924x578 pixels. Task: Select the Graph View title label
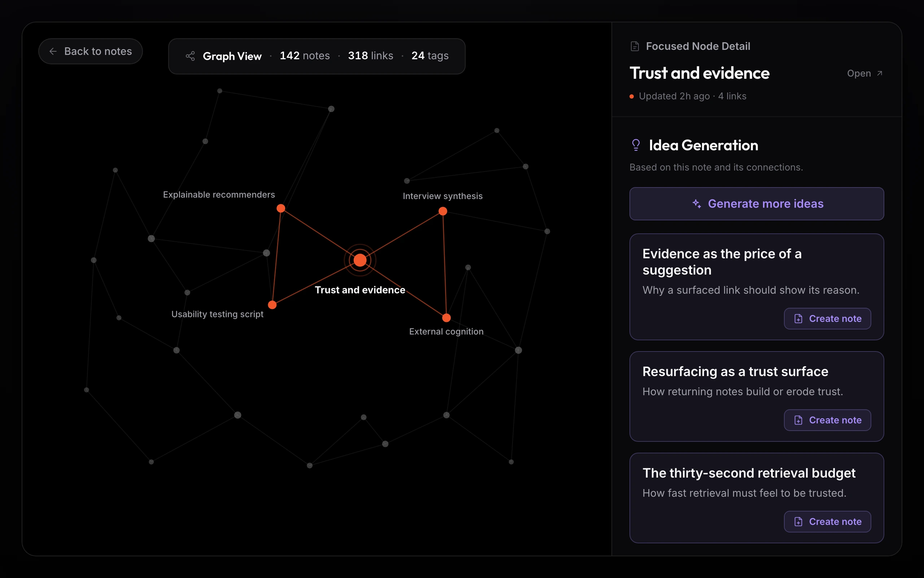tap(232, 56)
